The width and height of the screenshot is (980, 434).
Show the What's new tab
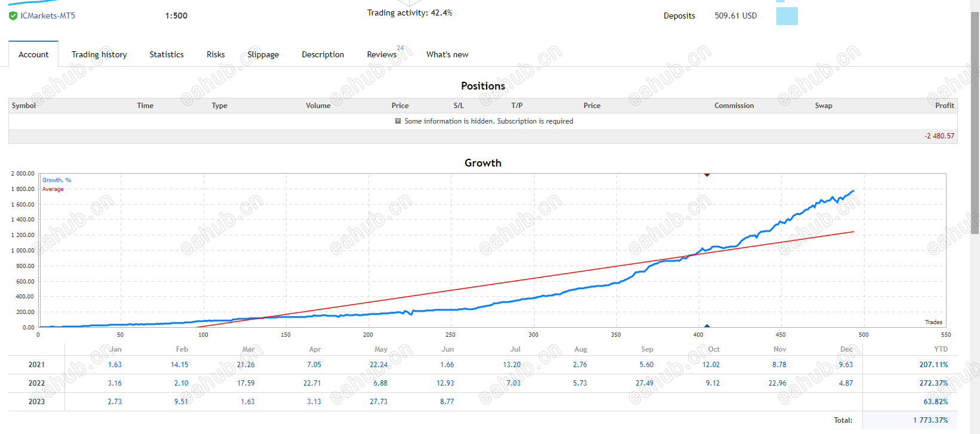click(x=447, y=54)
